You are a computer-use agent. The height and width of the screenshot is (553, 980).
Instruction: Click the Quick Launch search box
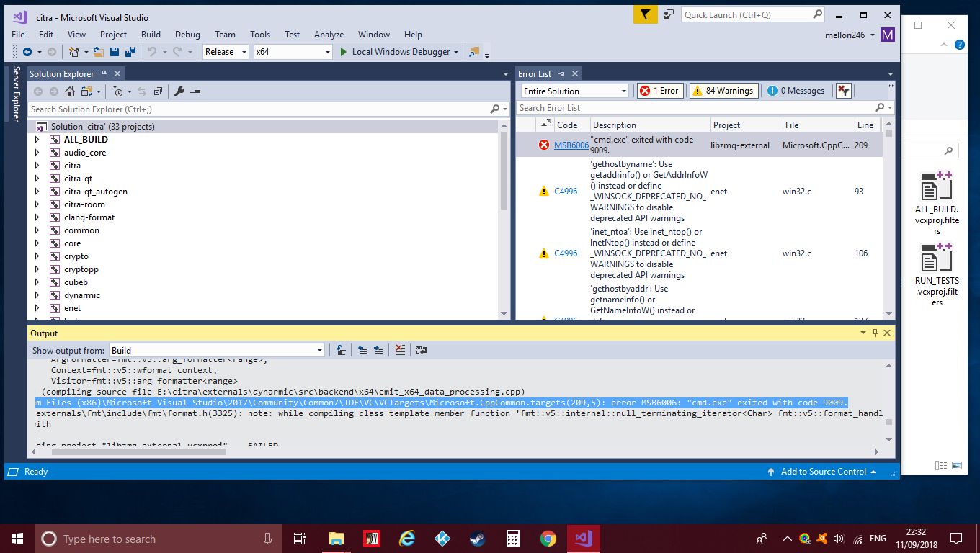click(753, 14)
